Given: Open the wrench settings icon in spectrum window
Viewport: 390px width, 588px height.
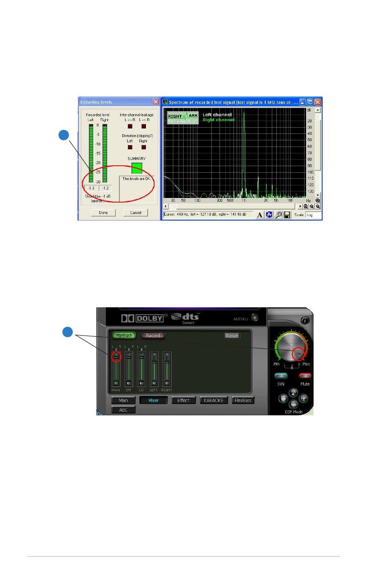Looking at the screenshot, I should pos(278,215).
